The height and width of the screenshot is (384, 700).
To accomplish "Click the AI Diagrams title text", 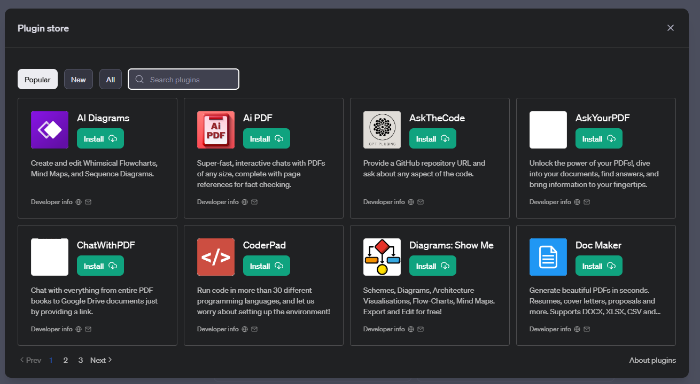I will 103,118.
